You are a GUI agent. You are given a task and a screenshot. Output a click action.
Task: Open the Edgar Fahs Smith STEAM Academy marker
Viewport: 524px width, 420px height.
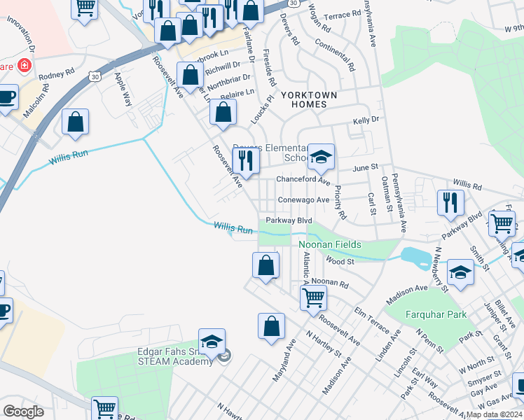[212, 342]
